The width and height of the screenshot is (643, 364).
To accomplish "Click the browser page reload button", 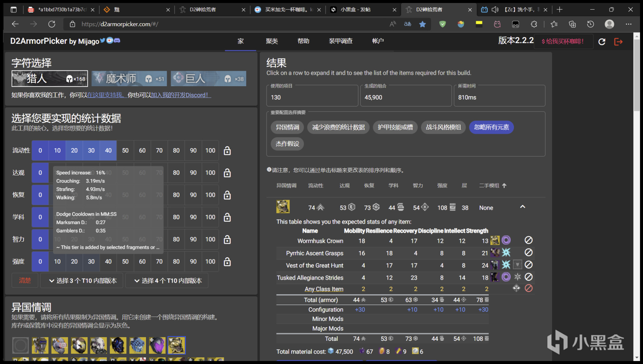I will (52, 24).
